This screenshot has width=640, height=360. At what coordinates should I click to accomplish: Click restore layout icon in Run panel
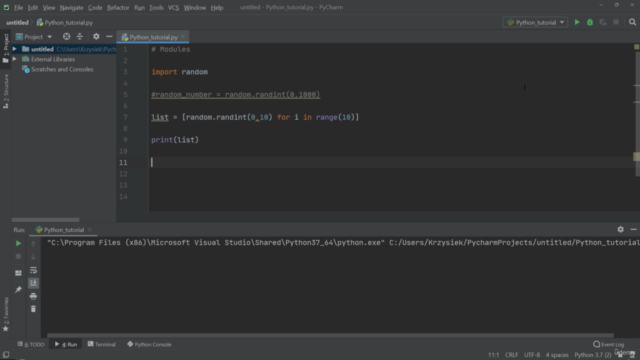(x=18, y=273)
